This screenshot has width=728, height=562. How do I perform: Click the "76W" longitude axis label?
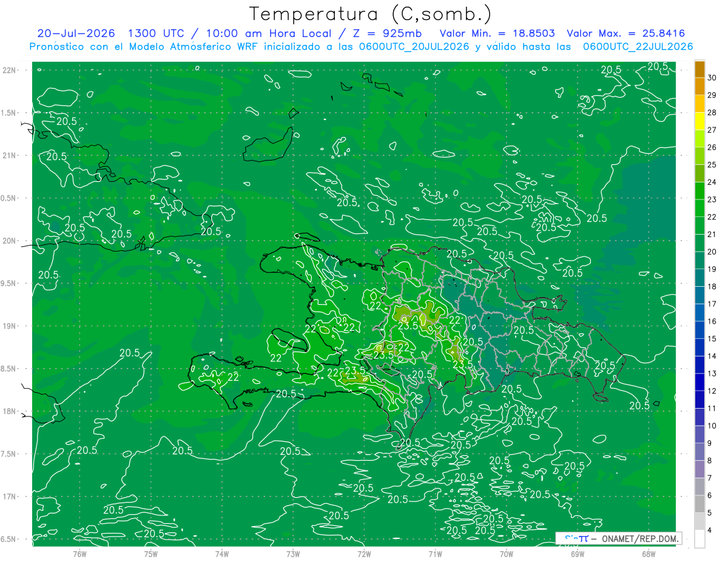(x=79, y=553)
